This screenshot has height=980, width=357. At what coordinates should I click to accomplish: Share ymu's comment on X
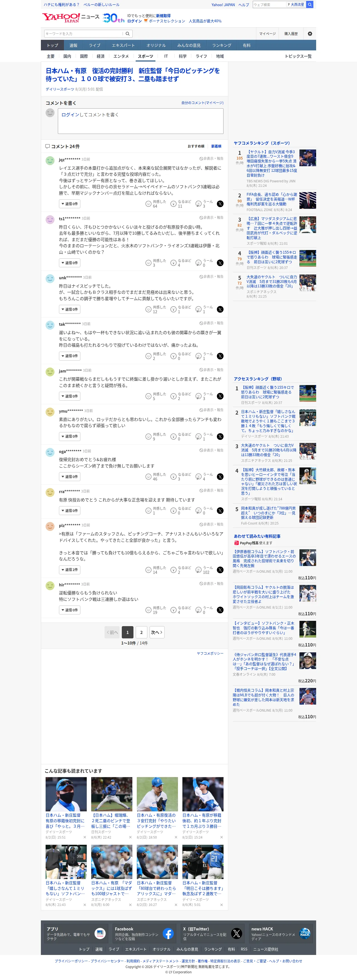point(220,436)
